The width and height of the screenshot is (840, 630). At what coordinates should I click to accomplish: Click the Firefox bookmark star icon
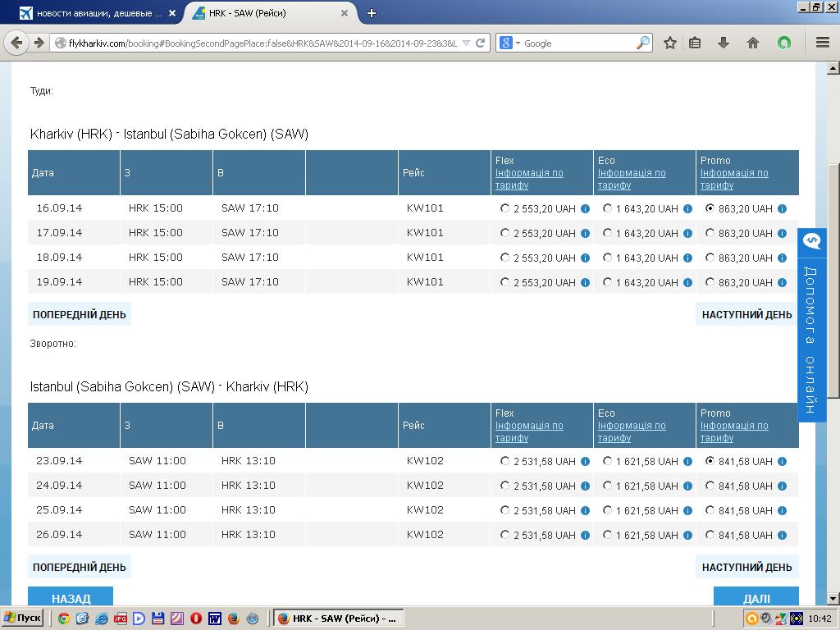[670, 43]
